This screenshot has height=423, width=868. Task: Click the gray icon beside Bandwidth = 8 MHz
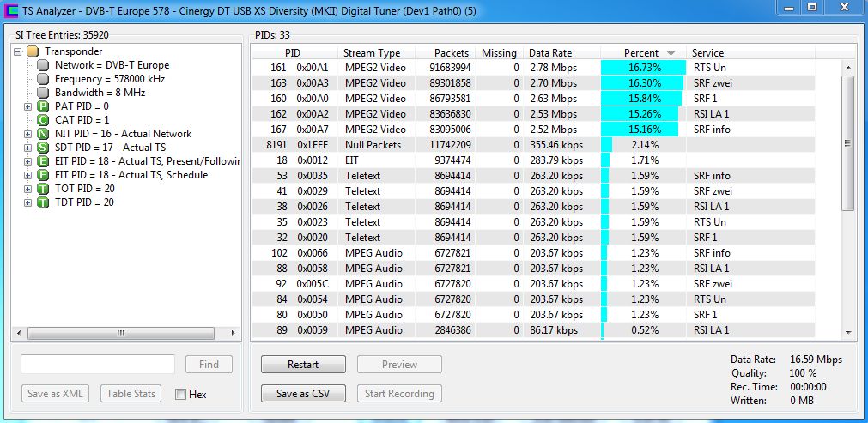pos(43,93)
